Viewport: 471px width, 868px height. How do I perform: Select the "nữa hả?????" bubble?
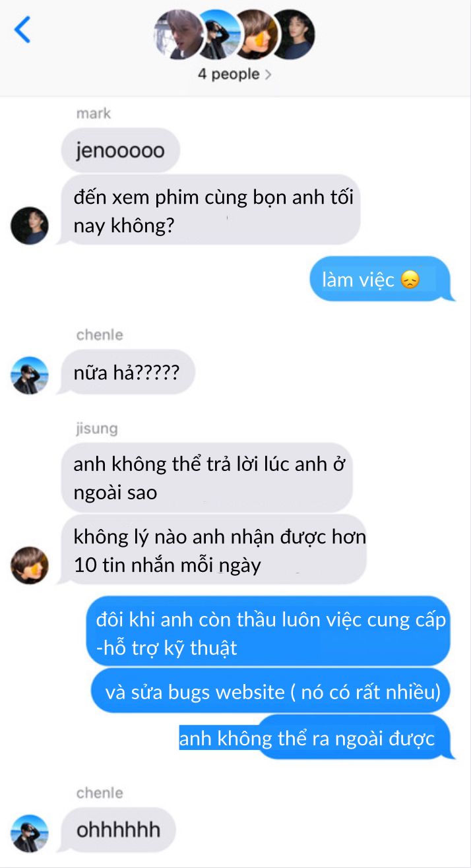(x=127, y=373)
